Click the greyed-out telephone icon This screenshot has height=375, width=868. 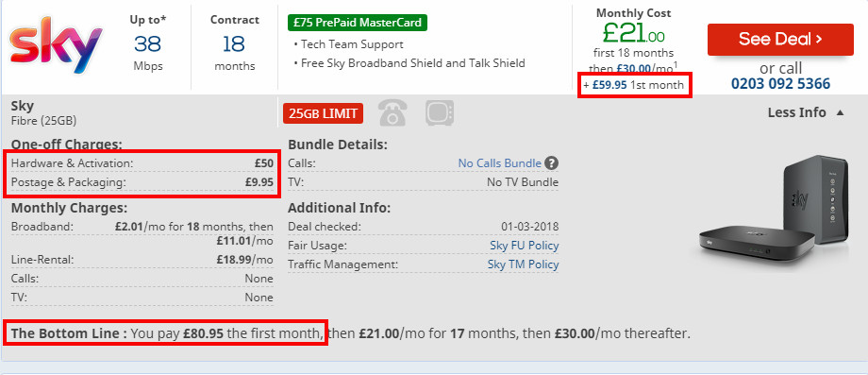392,112
